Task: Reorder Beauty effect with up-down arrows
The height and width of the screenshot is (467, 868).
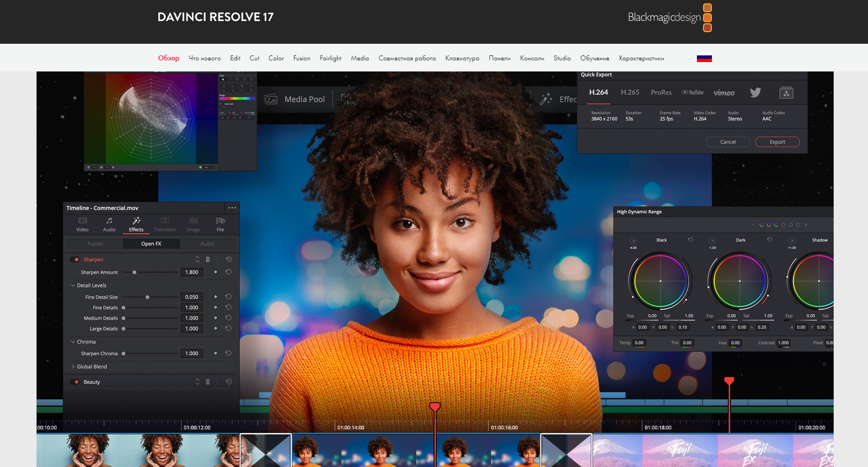Action: 197,382
